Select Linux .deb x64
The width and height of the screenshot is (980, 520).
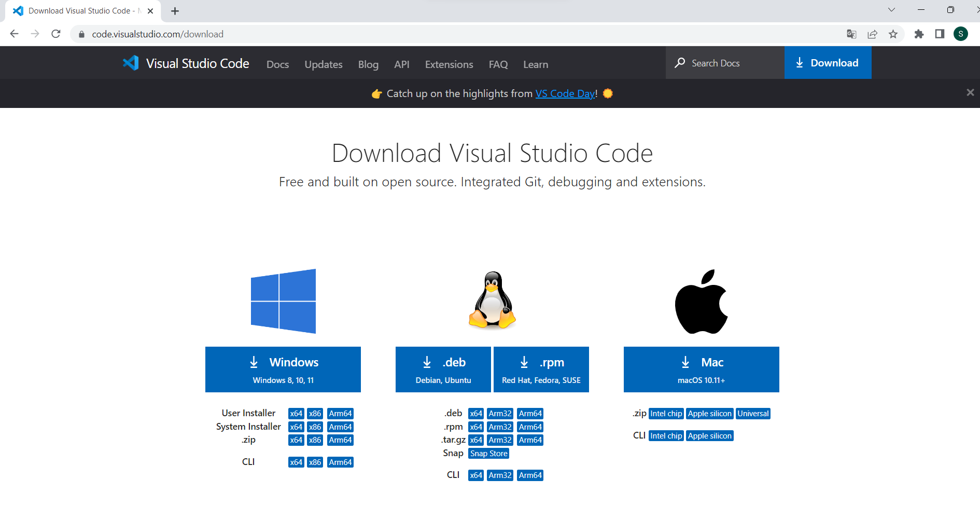pyautogui.click(x=476, y=414)
